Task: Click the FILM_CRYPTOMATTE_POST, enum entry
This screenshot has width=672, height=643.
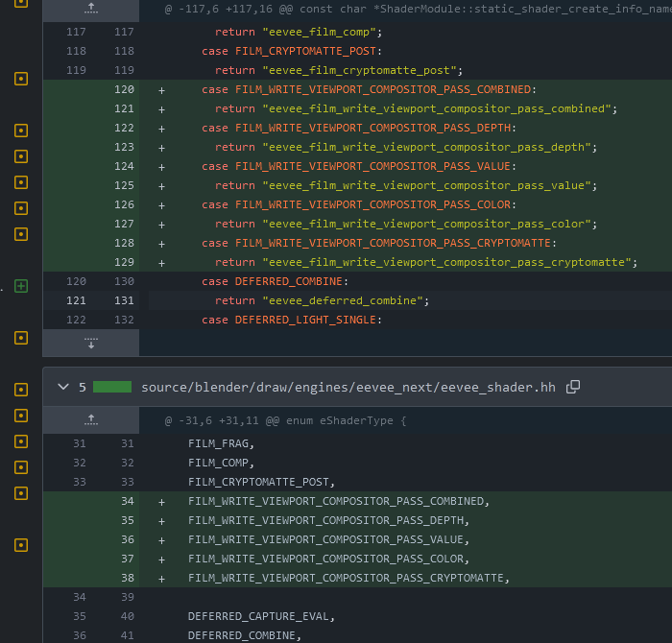Action: [261, 482]
